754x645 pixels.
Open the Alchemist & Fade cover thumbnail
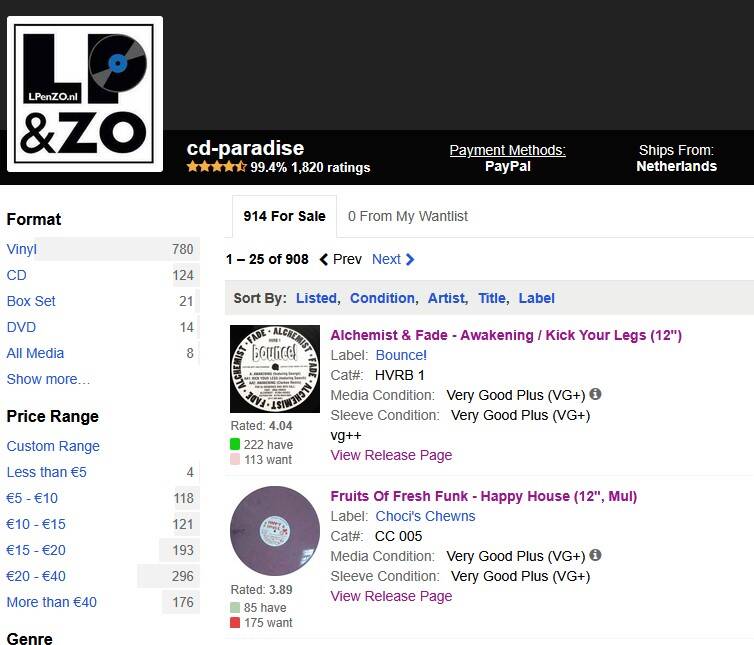pyautogui.click(x=275, y=370)
